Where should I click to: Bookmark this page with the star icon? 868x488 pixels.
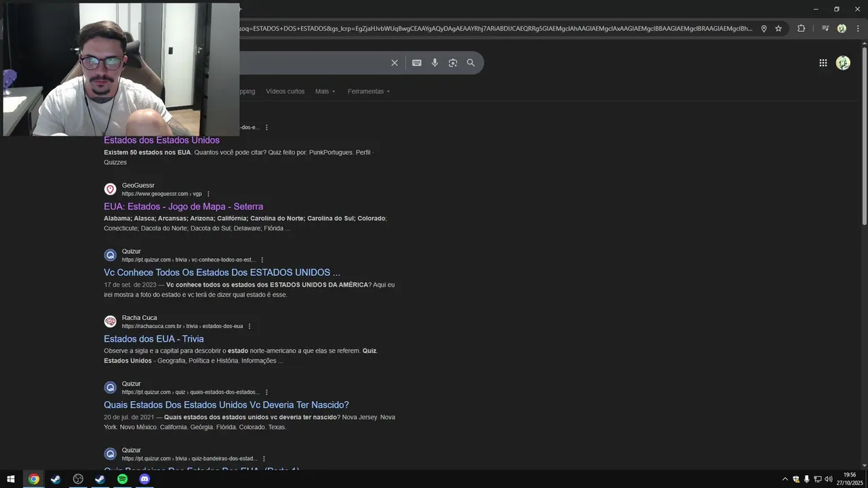[778, 28]
